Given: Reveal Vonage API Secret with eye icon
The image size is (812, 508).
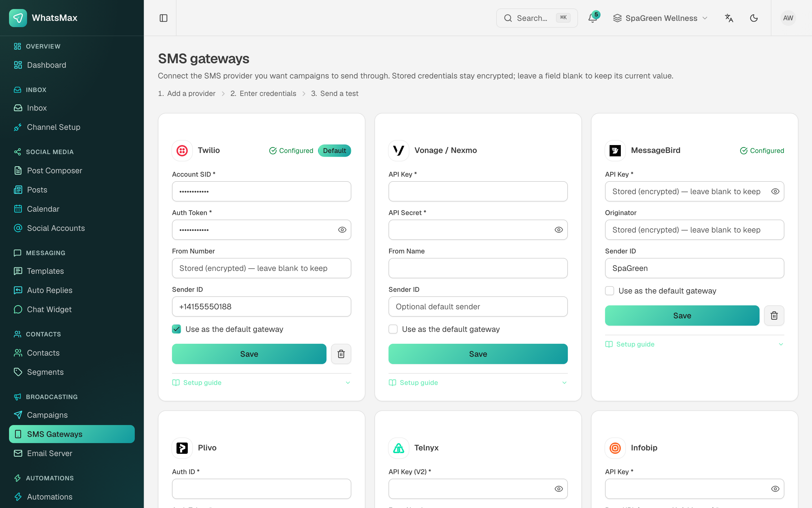Looking at the screenshot, I should 558,230.
